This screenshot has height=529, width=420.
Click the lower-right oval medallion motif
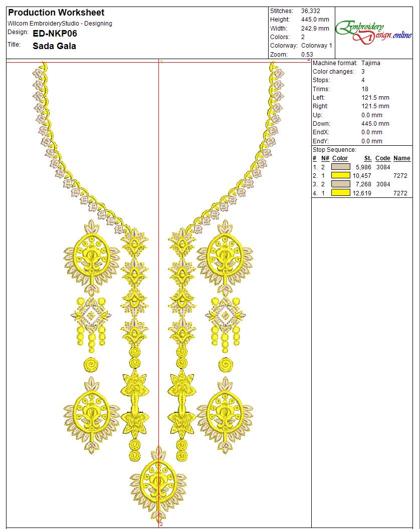point(226,408)
